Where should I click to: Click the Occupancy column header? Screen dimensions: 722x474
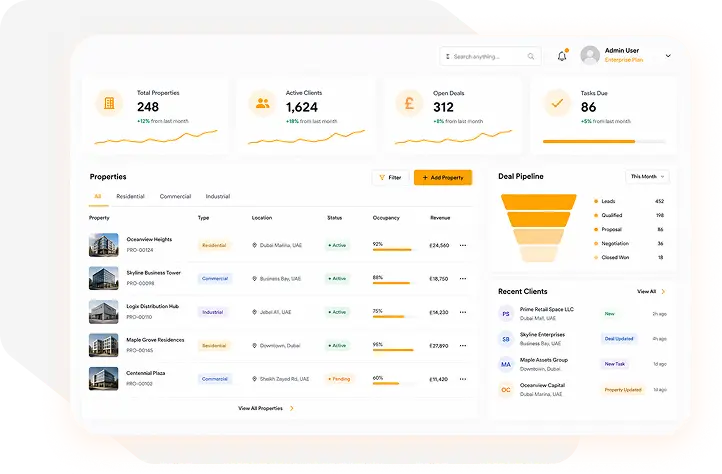386,218
